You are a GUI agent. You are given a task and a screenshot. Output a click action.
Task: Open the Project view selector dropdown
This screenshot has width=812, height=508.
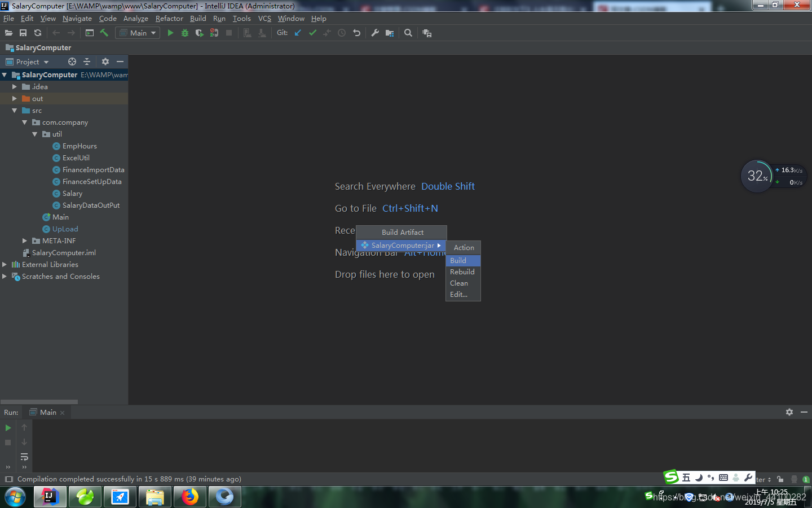pyautogui.click(x=28, y=62)
